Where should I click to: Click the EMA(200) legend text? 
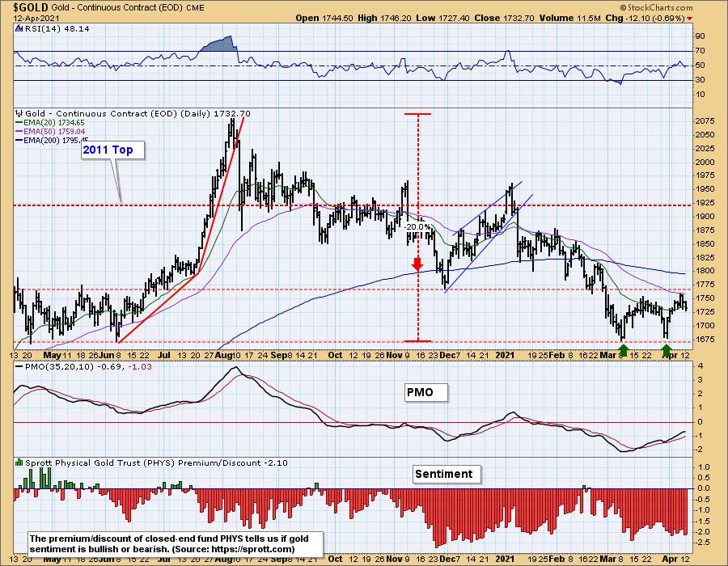click(x=56, y=140)
